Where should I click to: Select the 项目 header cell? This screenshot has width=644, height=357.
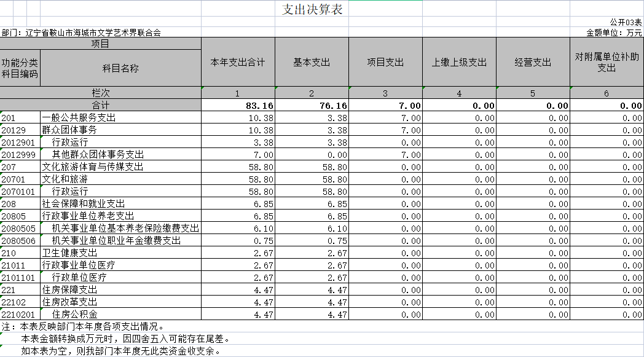(100, 44)
